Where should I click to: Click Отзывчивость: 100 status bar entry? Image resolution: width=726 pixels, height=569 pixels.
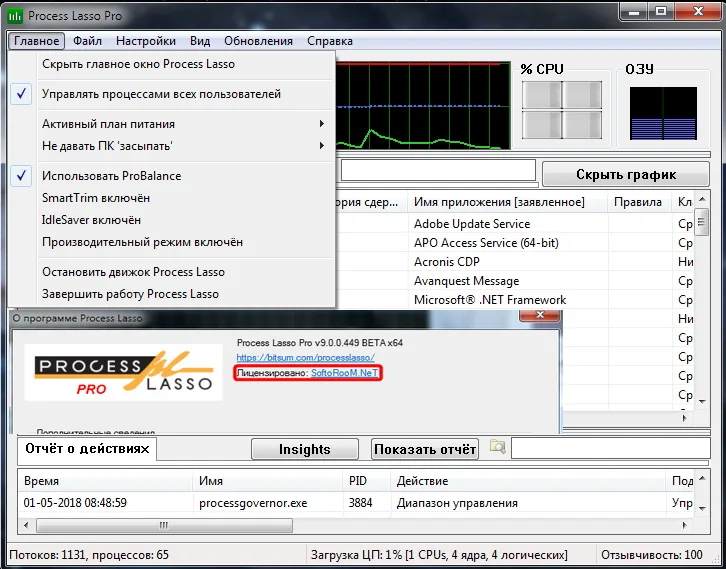click(651, 555)
